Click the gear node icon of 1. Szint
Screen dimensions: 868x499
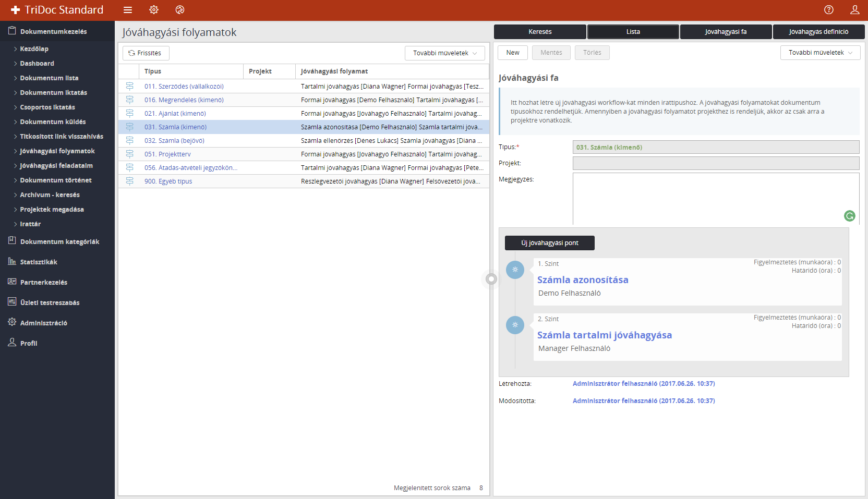pyautogui.click(x=515, y=270)
